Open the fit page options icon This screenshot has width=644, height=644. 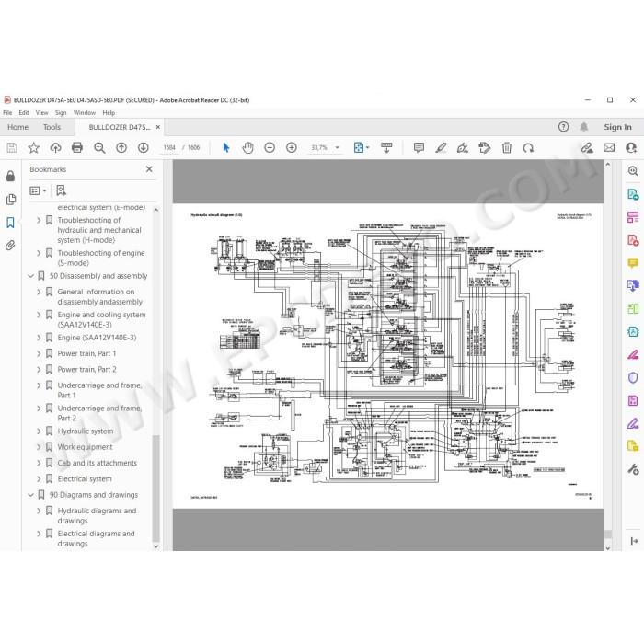pos(361,147)
